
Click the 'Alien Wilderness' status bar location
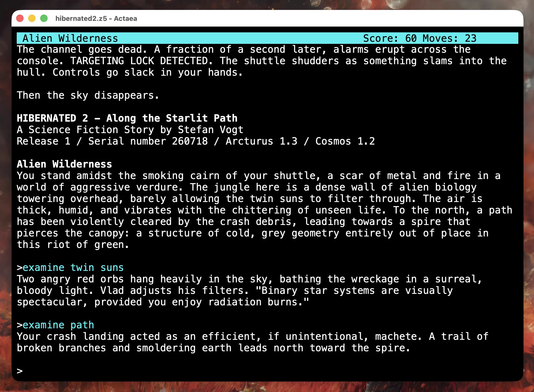[70, 38]
